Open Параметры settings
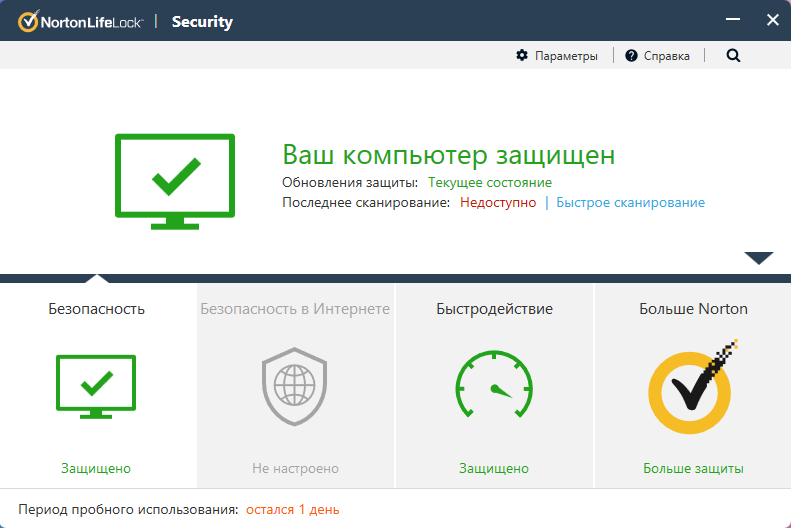 pos(566,56)
